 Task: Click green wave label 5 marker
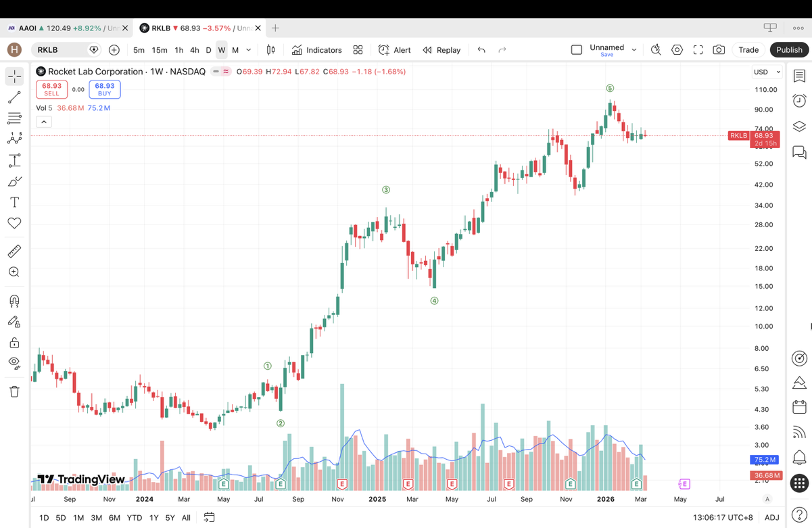point(610,89)
